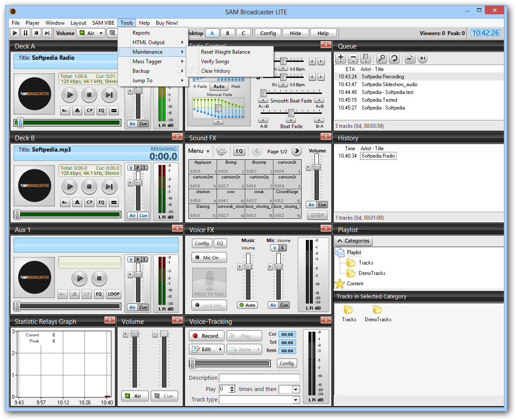
Task: Click the Queue save playlist disk icon
Action: pos(366,58)
